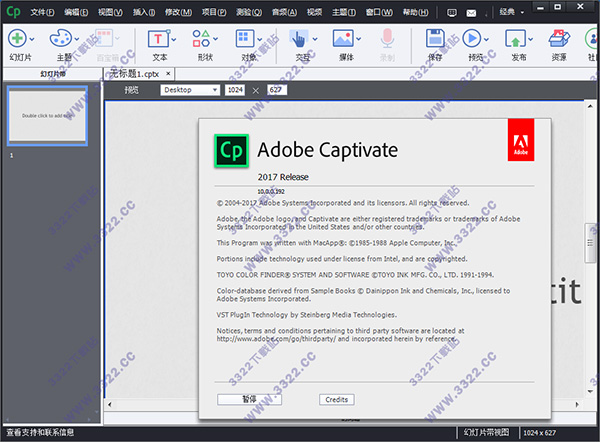Click the 幻灯片带 filmstrip panel header
This screenshot has width=600, height=442.
[x=53, y=74]
